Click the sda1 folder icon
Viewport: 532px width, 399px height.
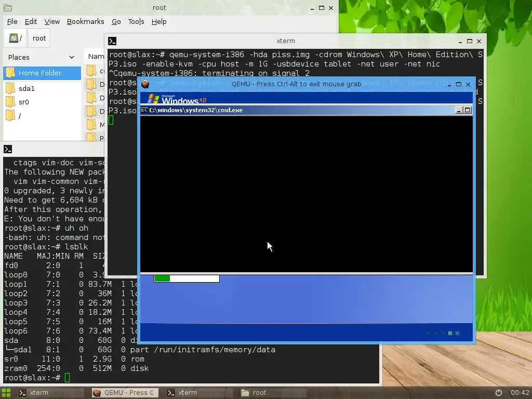pos(10,88)
